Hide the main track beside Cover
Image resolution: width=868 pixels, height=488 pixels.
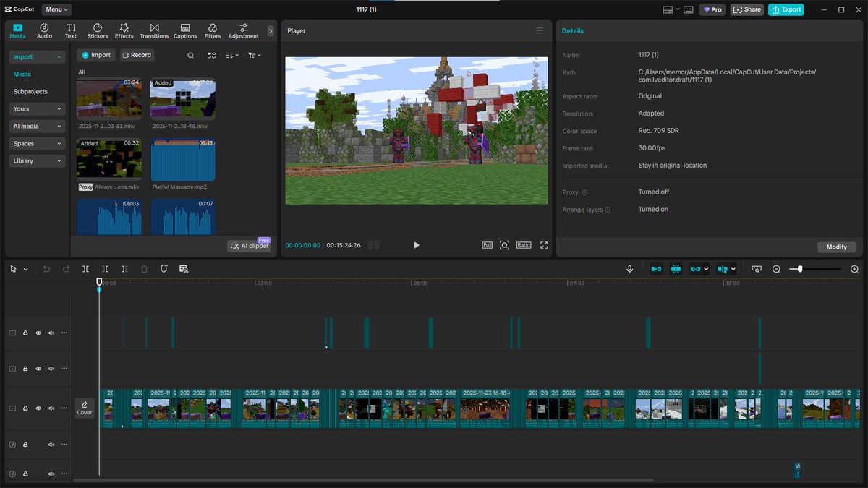coord(38,408)
